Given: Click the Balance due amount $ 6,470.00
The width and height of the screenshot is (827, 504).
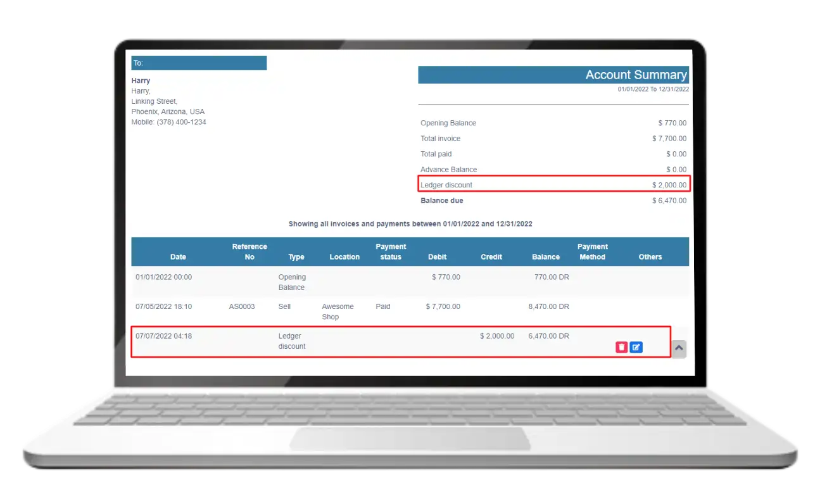Looking at the screenshot, I should (669, 201).
